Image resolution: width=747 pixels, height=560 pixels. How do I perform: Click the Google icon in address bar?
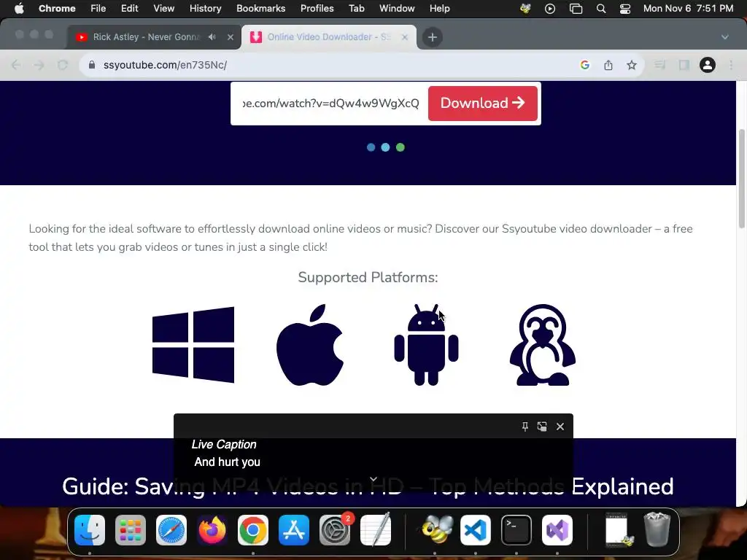(585, 65)
